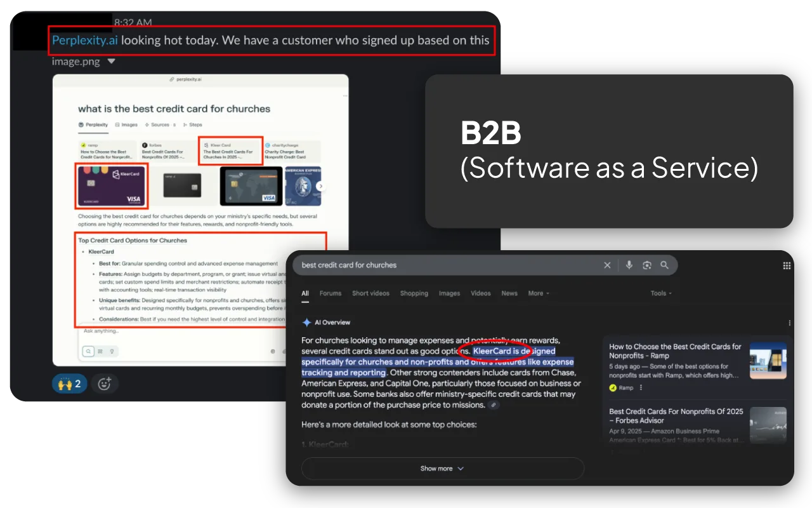Open Google Lens image search icon

tap(646, 265)
